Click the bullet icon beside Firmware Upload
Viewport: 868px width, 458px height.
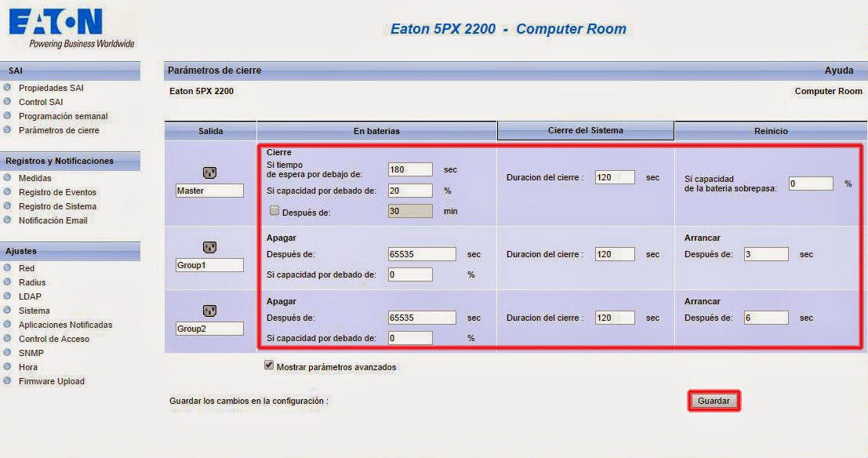pos(8,381)
